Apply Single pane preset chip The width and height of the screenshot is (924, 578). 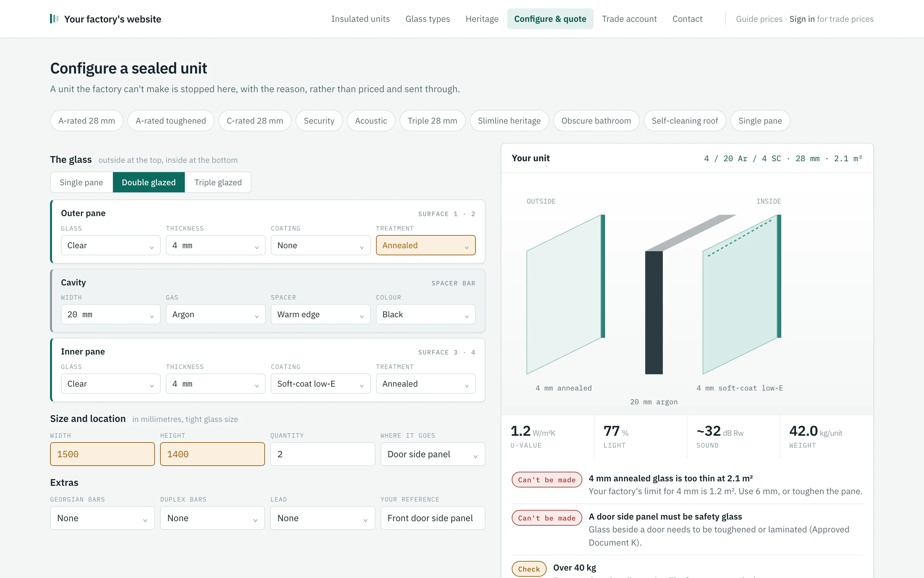[x=760, y=121]
